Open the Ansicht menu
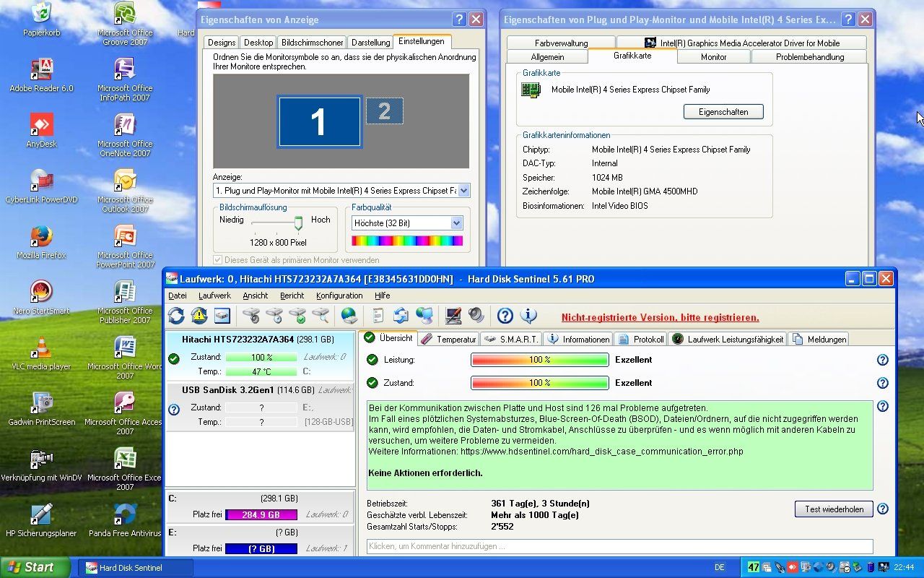924x578 pixels. click(x=256, y=296)
